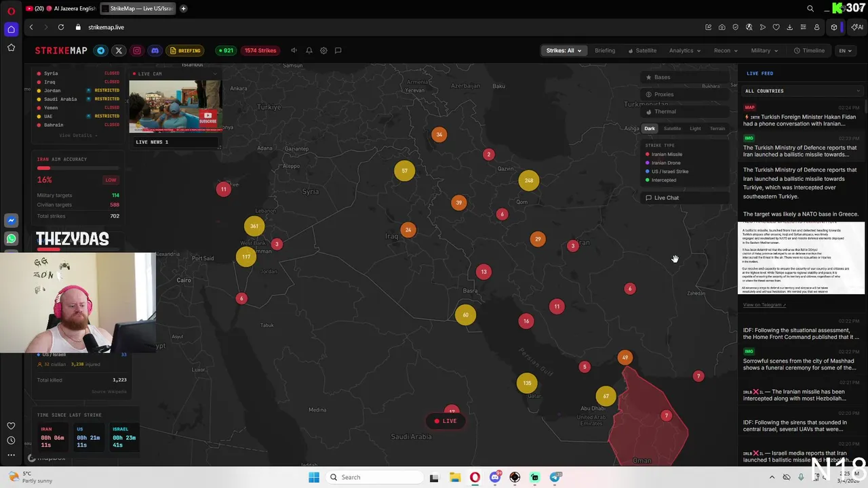Expand airspace View Details link
The image size is (868, 488).
(x=77, y=136)
